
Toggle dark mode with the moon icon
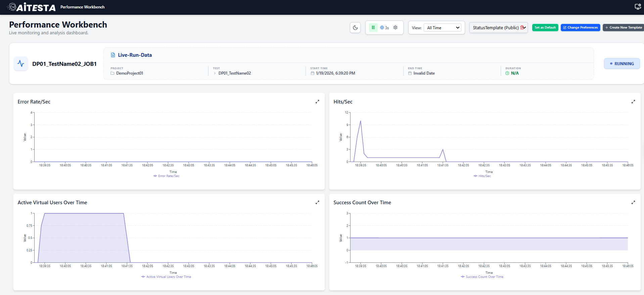tap(355, 28)
